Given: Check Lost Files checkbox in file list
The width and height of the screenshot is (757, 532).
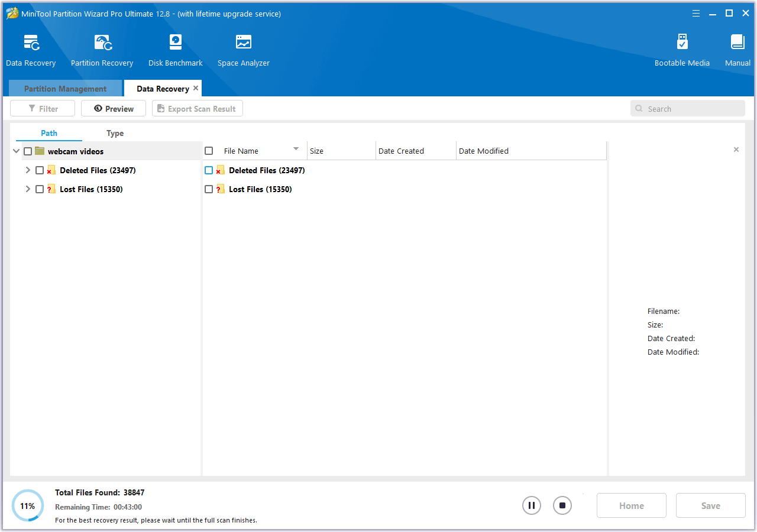Looking at the screenshot, I should point(209,189).
